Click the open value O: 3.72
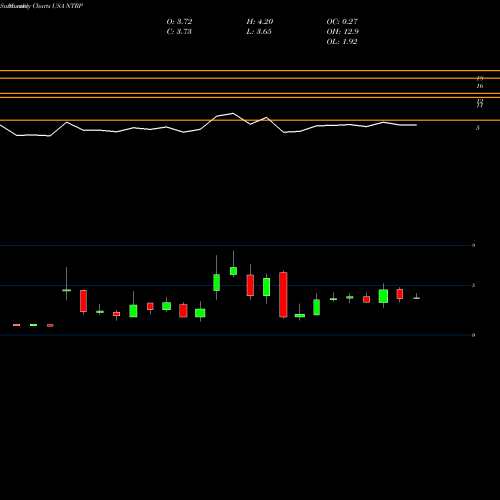 179,21
